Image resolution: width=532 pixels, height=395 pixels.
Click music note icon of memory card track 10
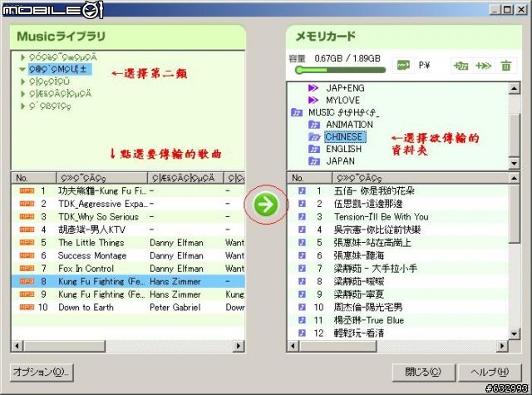302,307
